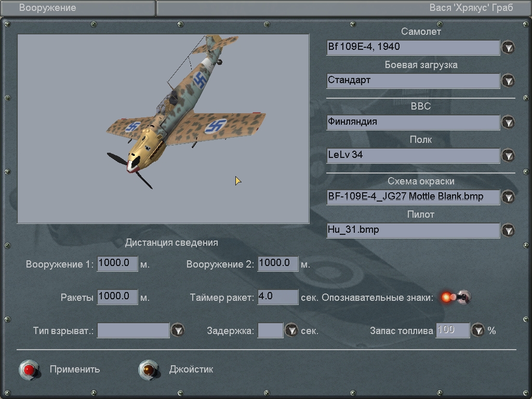
Task: Click the Ракеты distance field
Action: tap(117, 297)
